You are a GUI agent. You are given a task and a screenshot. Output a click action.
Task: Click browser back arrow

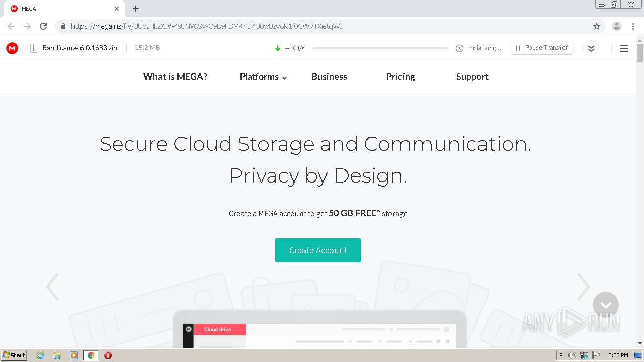(x=11, y=26)
